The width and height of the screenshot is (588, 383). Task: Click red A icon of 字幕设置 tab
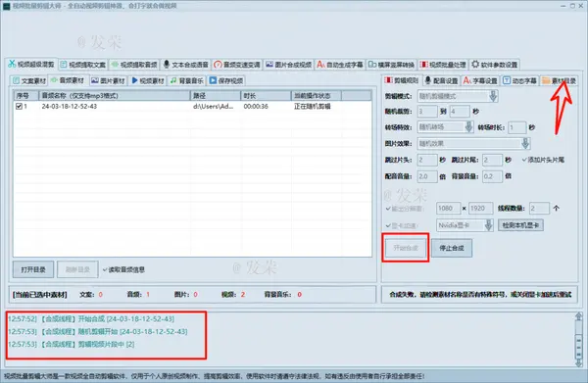click(466, 80)
